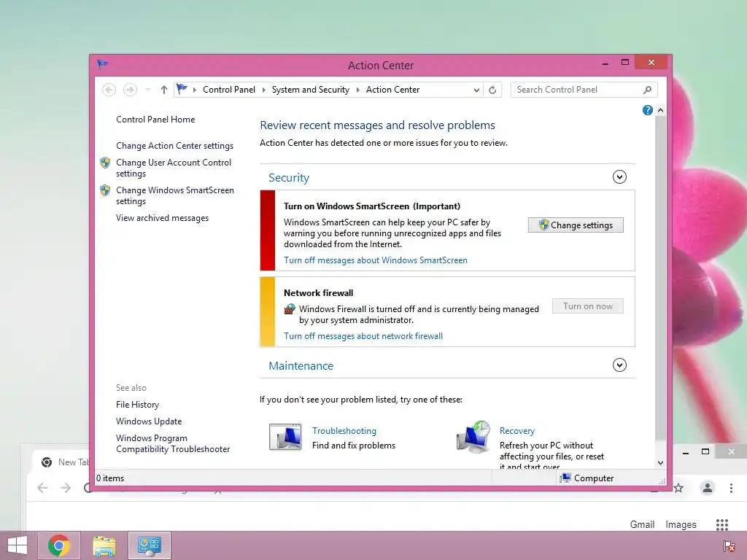Viewport: 747px width, 560px height.
Task: Expand chevron after System and Security breadcrumb
Action: (x=357, y=90)
